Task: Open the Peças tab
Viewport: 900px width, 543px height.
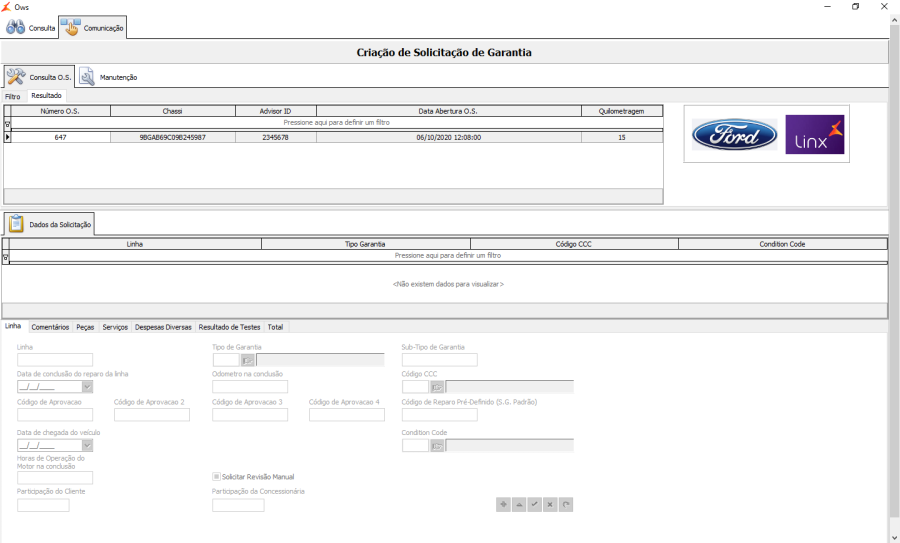Action: coord(85,327)
